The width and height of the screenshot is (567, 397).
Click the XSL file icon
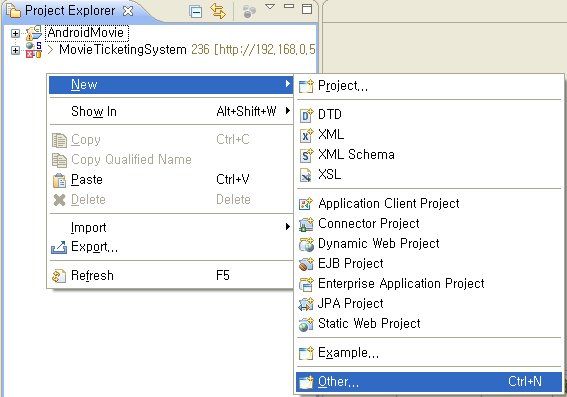coord(306,175)
